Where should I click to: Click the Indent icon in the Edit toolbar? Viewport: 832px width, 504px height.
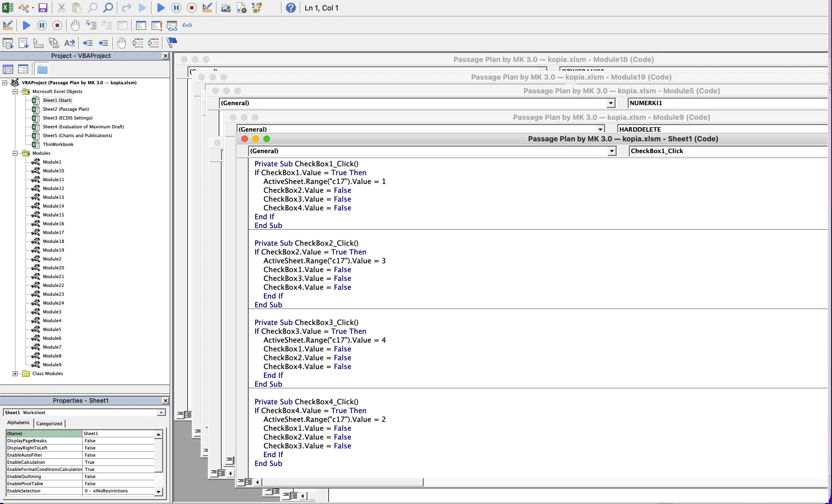click(88, 43)
